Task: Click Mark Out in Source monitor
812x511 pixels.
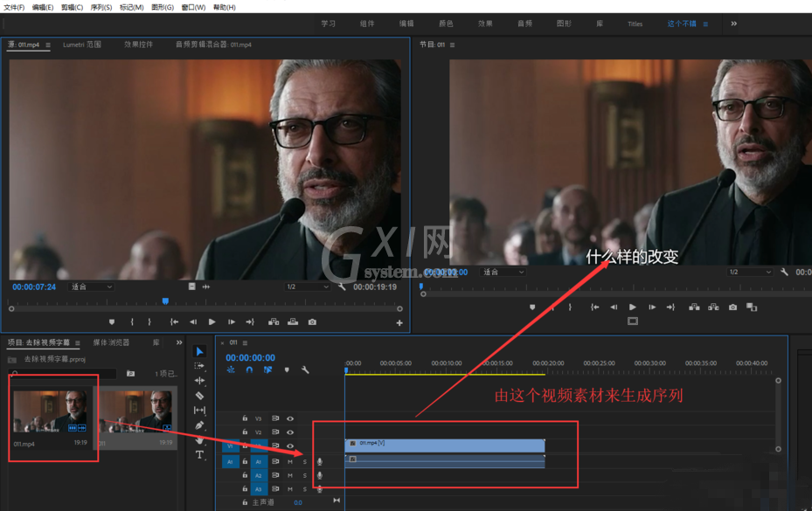Action: tap(149, 322)
